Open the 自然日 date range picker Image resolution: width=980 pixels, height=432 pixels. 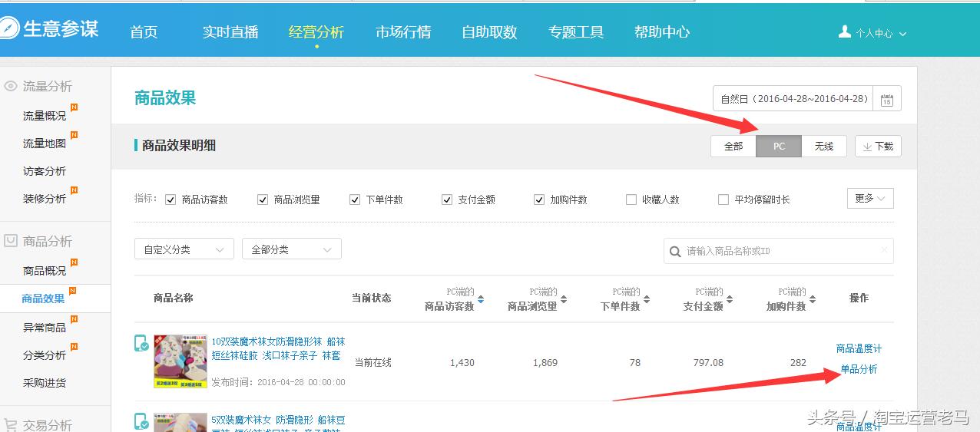tap(807, 99)
